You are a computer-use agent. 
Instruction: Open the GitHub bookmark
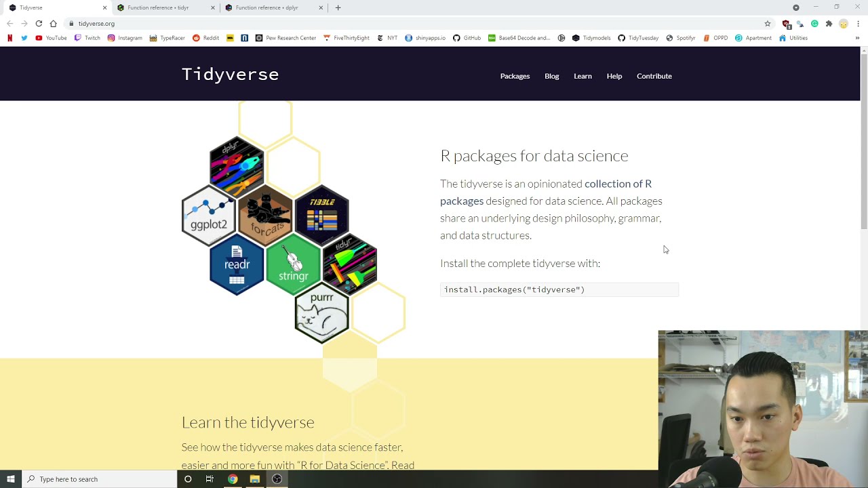(467, 38)
